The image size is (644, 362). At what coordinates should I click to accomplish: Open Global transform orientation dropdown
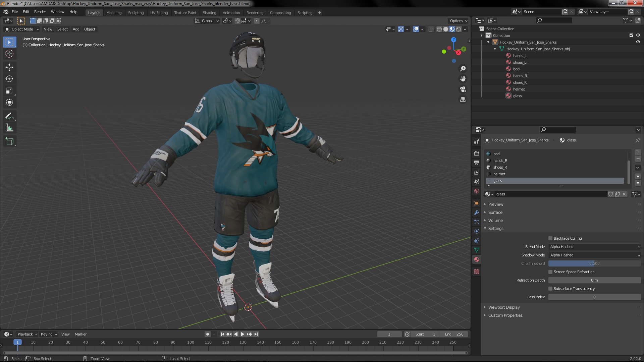pos(207,21)
